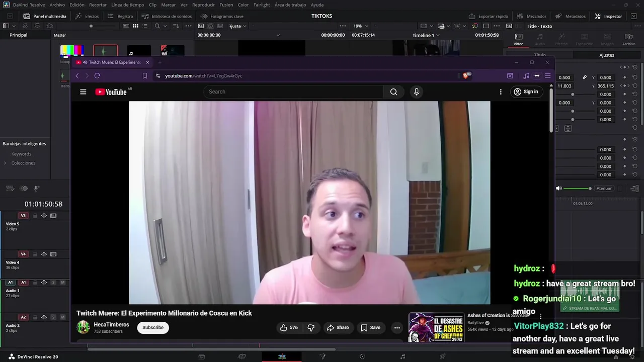Toggle V5 track destination selector

pyautogui.click(x=23, y=216)
